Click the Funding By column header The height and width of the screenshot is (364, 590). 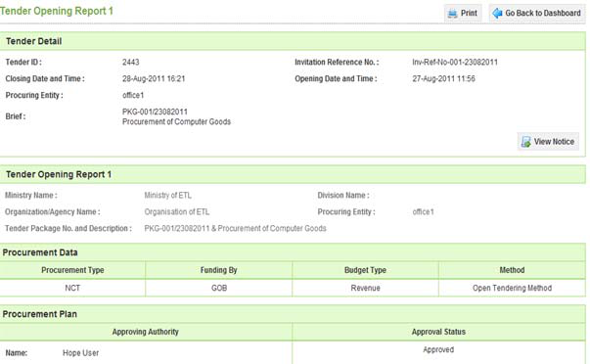(218, 270)
